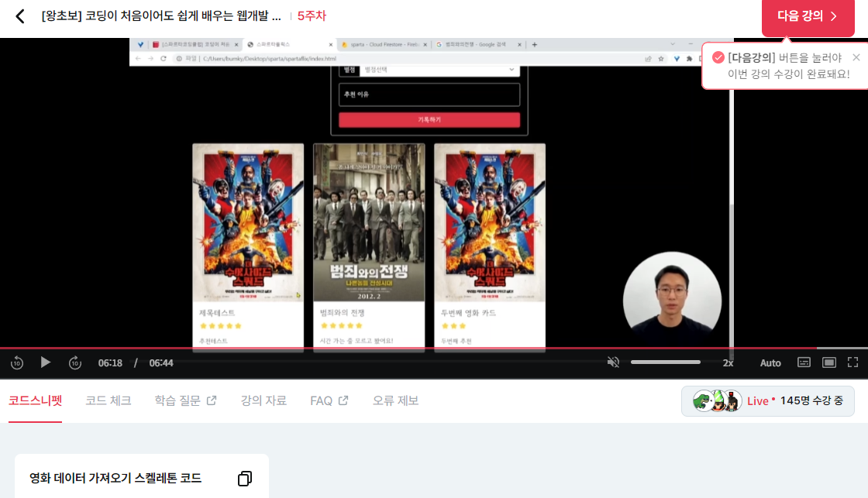Open a new browser tab with plus icon
This screenshot has width=868, height=498.
(534, 45)
